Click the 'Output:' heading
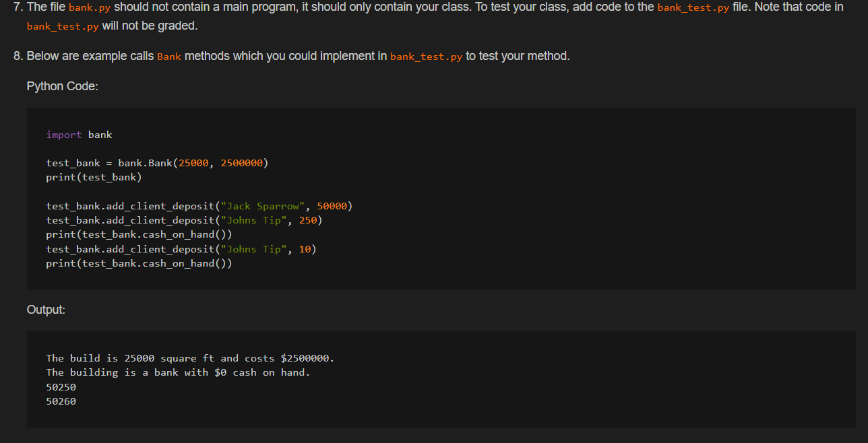The image size is (868, 443). pos(46,310)
